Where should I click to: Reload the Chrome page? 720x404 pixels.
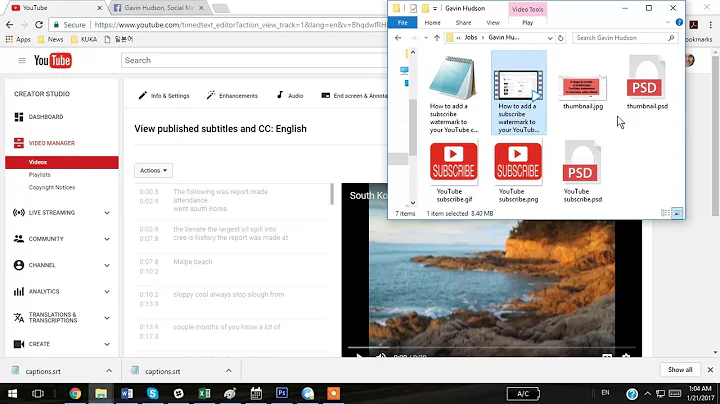click(39, 25)
